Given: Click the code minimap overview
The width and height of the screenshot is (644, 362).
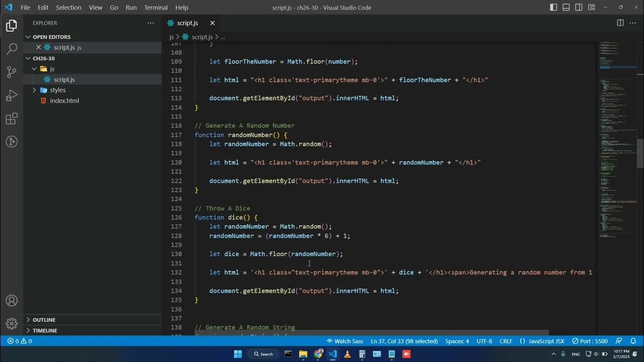Looking at the screenshot, I should (618, 141).
